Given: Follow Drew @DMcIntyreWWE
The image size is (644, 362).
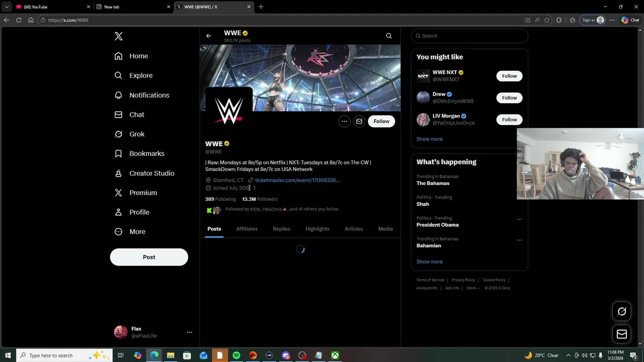Looking at the screenshot, I should (509, 98).
